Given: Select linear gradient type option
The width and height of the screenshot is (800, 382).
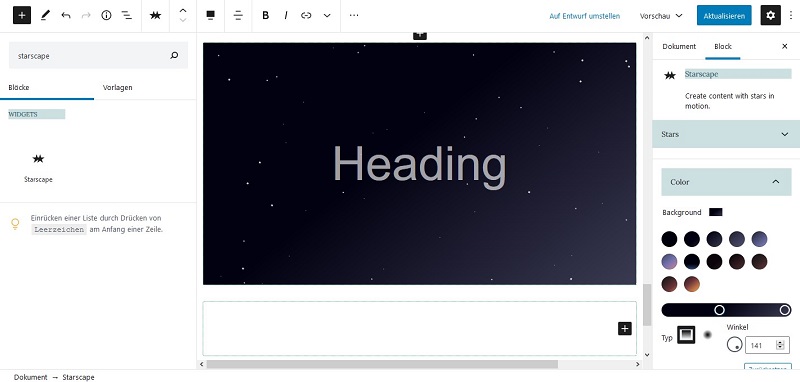Looking at the screenshot, I should 686,335.
